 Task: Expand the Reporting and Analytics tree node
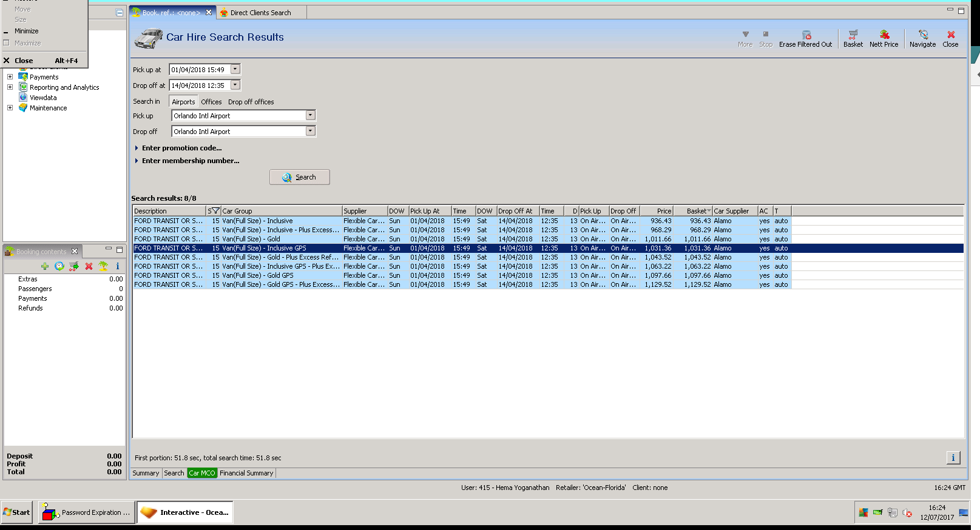pos(10,87)
